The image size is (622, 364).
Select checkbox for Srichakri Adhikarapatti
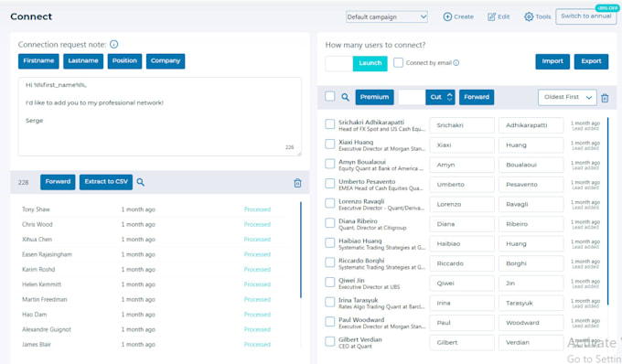(x=329, y=124)
